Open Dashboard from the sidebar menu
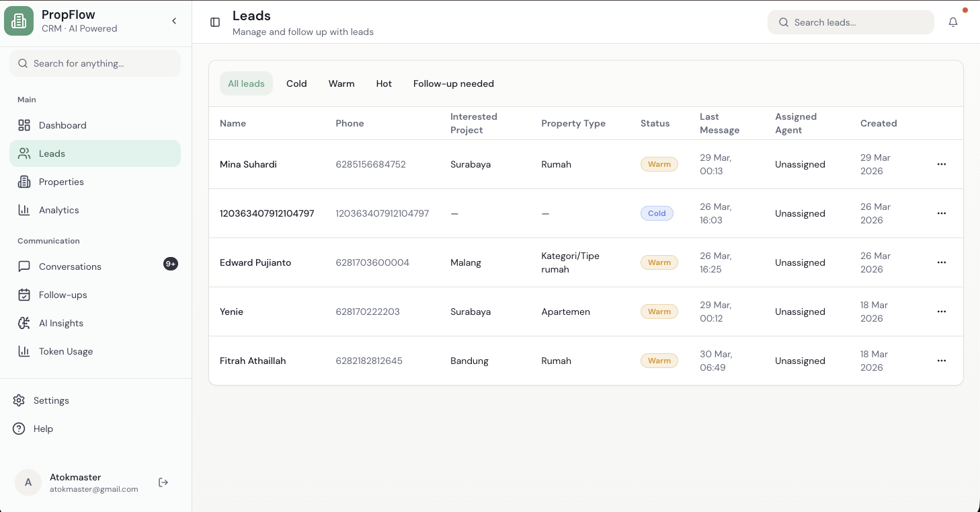This screenshot has height=512, width=980. pyautogui.click(x=95, y=125)
